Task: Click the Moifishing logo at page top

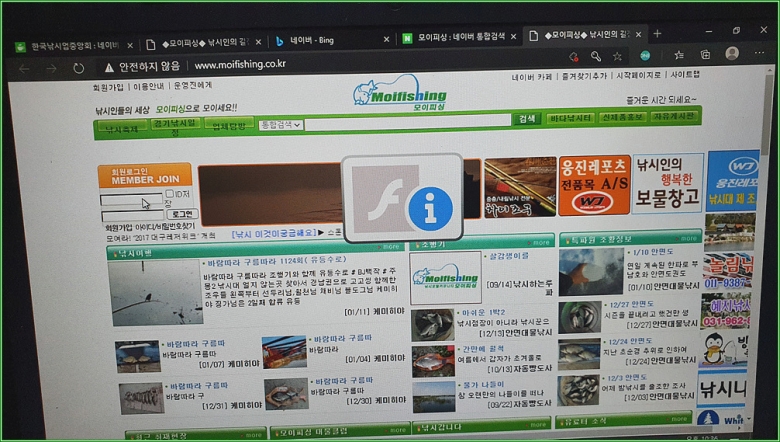Action: coord(400,93)
